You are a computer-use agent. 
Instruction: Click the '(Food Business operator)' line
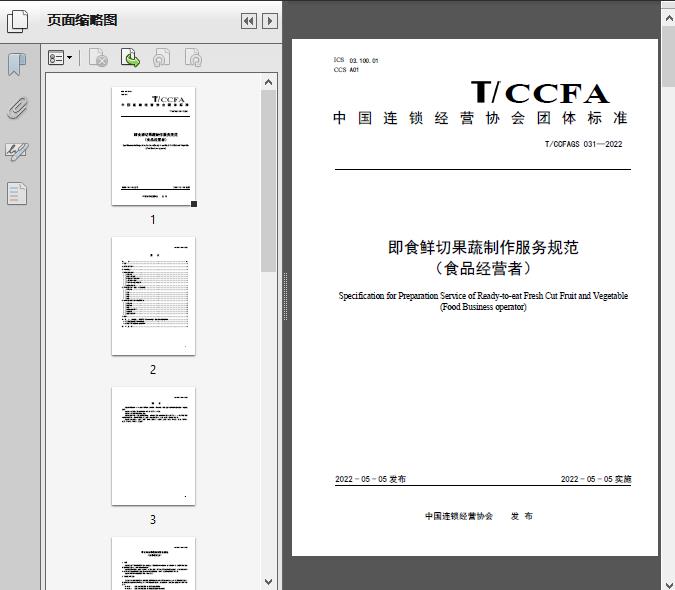point(483,307)
